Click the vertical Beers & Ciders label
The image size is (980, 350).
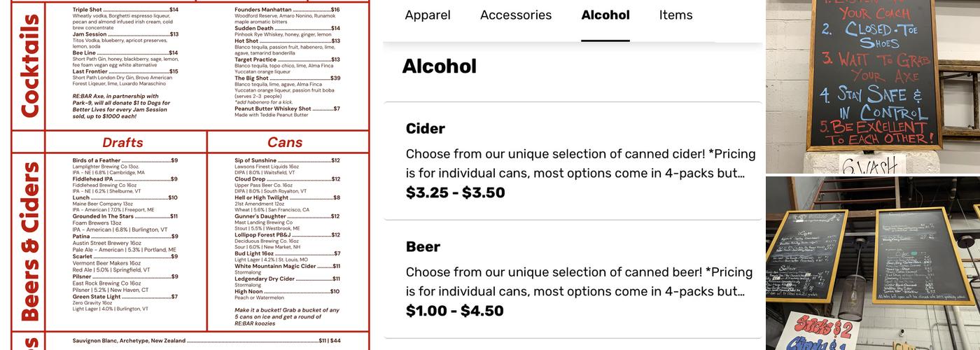point(29,241)
